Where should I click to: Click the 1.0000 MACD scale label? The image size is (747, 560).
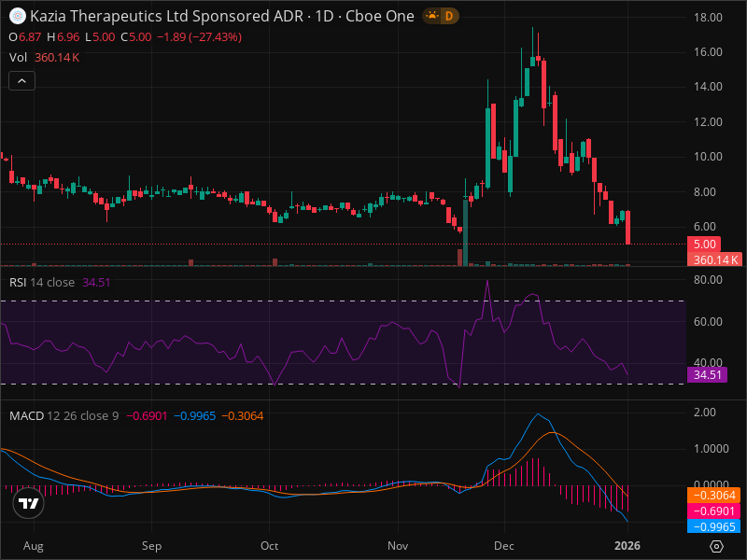click(712, 449)
